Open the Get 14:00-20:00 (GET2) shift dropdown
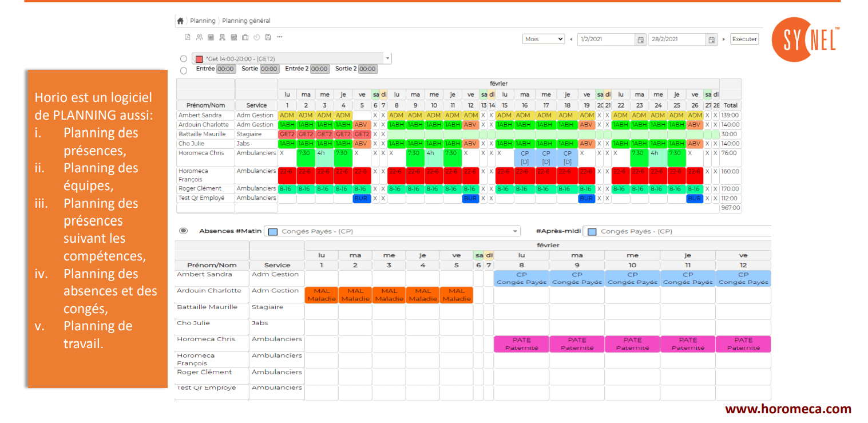The height and width of the screenshot is (423, 868). [387, 58]
